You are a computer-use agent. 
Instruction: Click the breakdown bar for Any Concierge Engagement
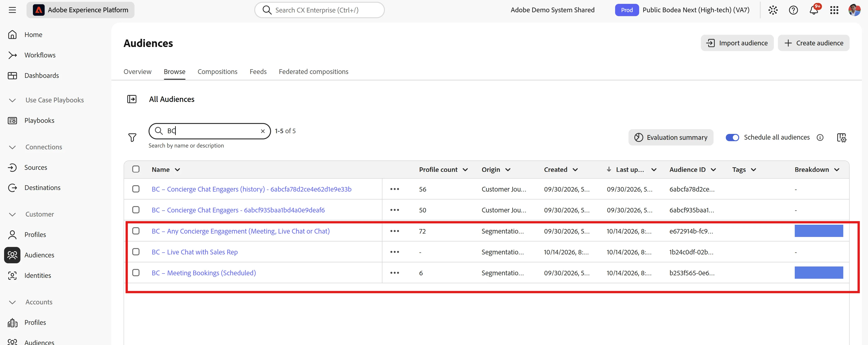pos(819,231)
